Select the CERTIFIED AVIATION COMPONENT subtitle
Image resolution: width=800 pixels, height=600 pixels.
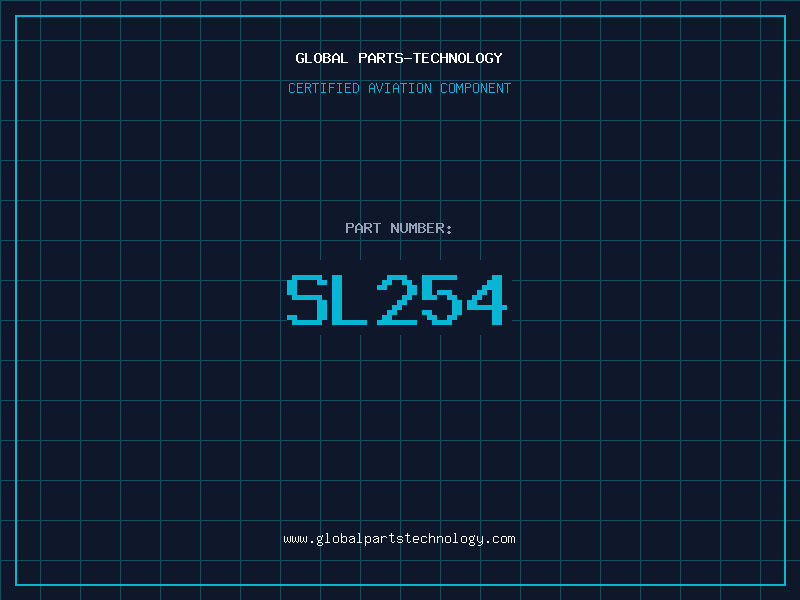pos(399,88)
